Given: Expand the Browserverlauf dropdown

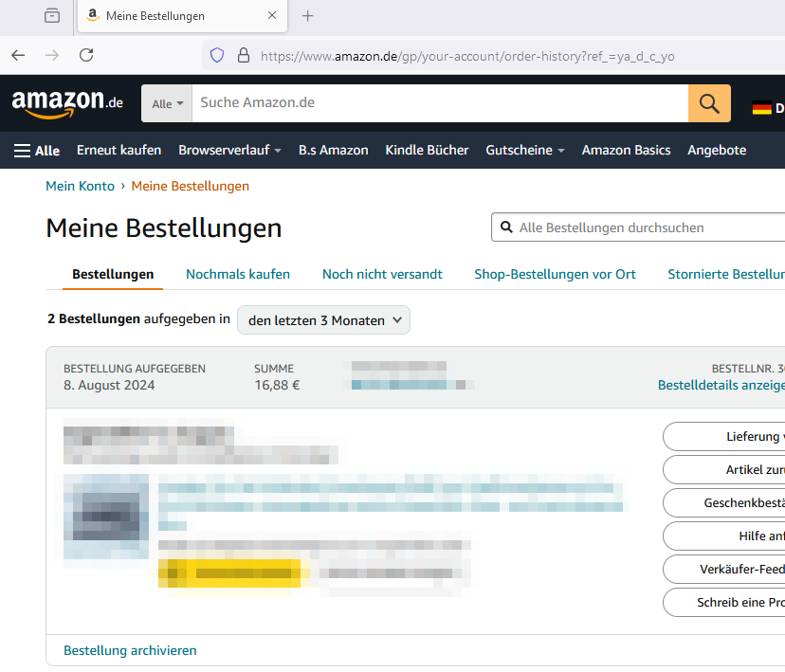Looking at the screenshot, I should click(229, 150).
